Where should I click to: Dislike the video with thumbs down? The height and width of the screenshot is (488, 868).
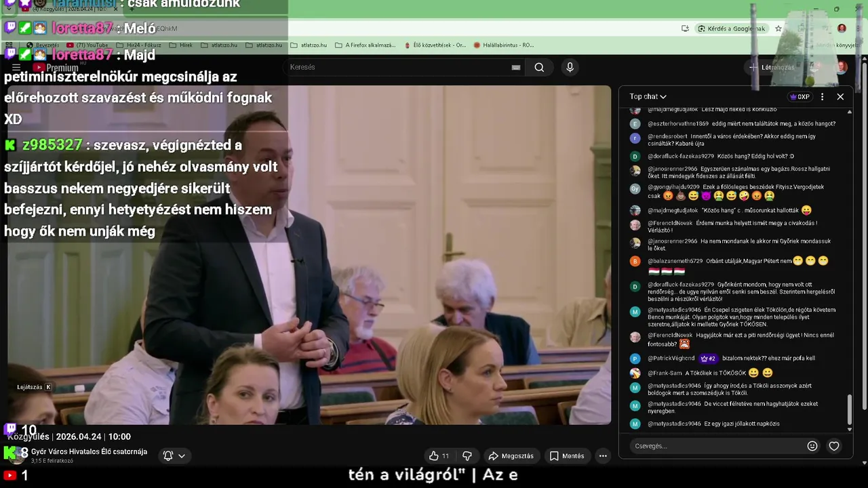(467, 456)
